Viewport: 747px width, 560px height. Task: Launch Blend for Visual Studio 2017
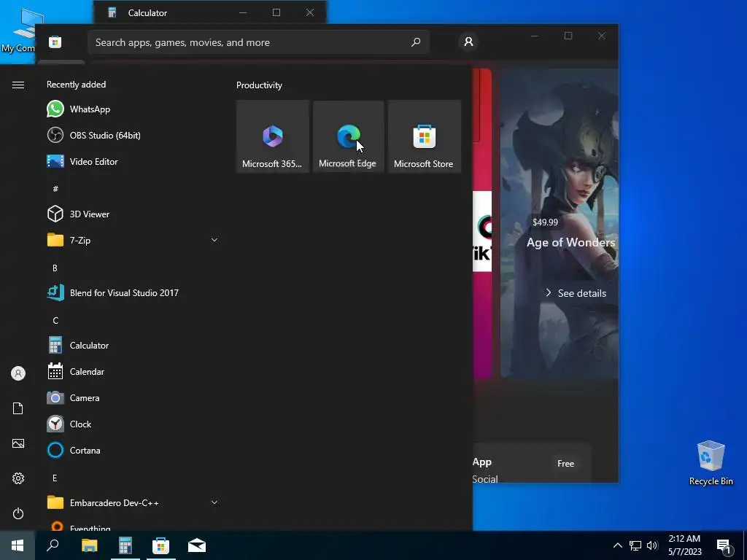click(133, 293)
